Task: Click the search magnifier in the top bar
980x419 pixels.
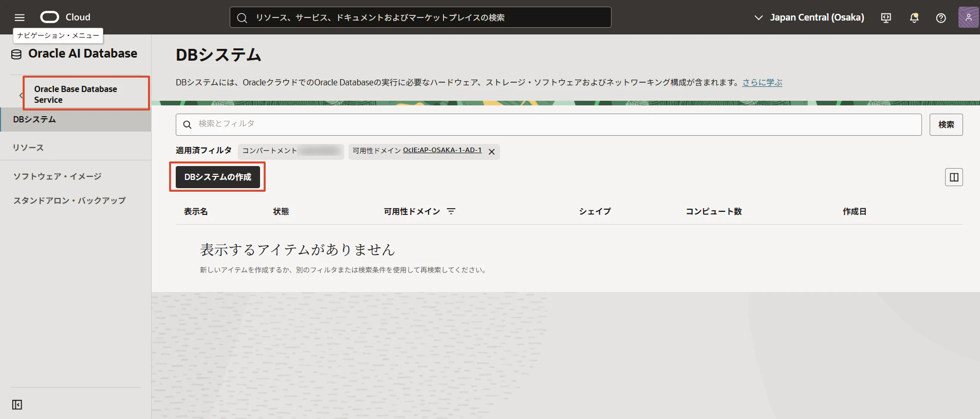Action: point(242,18)
